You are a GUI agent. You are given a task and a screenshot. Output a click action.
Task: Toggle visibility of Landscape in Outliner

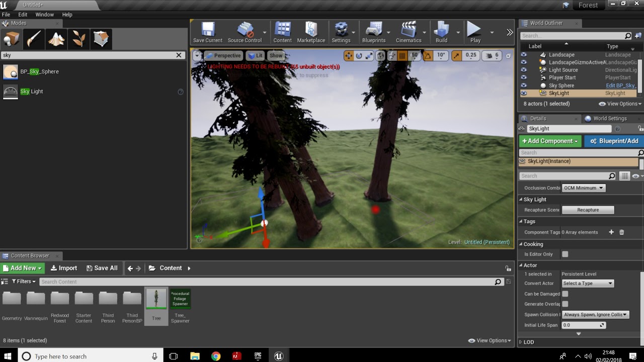click(524, 55)
